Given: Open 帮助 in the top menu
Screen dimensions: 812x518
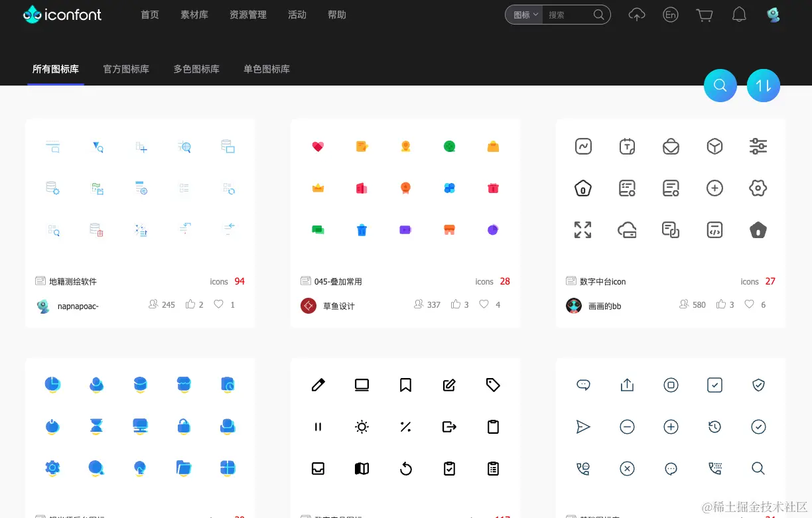Looking at the screenshot, I should point(337,15).
